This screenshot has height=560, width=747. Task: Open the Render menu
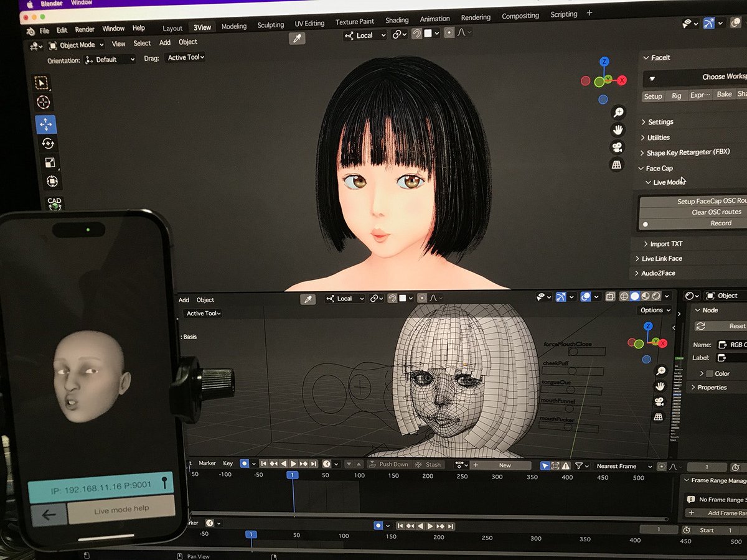(x=85, y=29)
